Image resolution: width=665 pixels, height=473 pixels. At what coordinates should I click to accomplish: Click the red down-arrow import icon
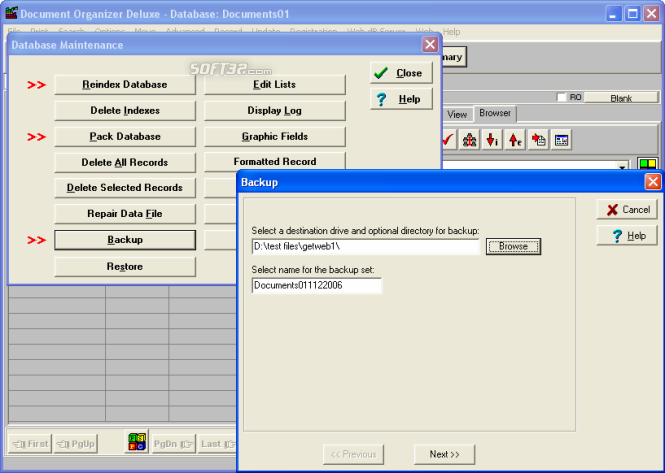click(x=492, y=140)
